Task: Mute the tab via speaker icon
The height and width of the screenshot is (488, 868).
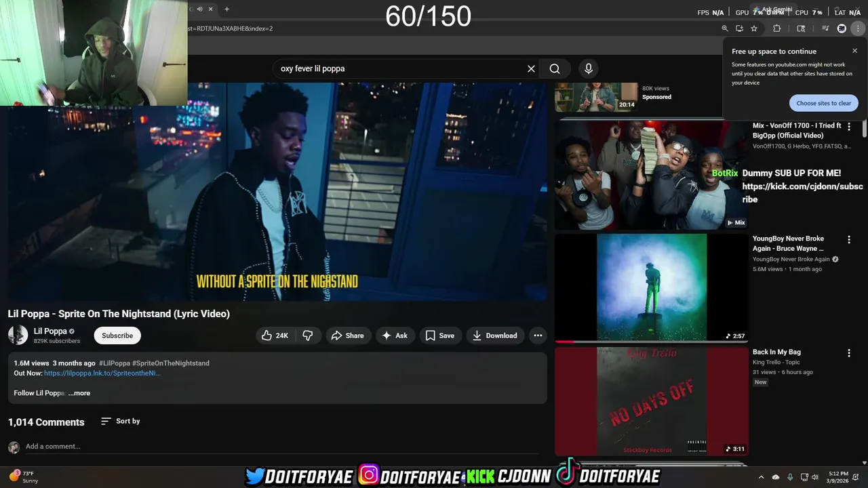Action: 199,9
